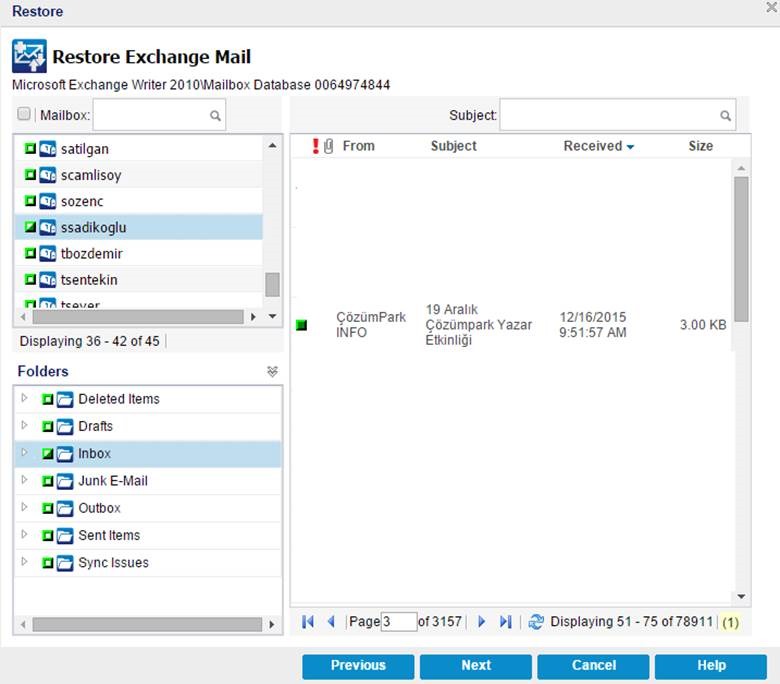Select the tsentekin mailbox row
The height and width of the screenshot is (684, 780).
coord(139,280)
